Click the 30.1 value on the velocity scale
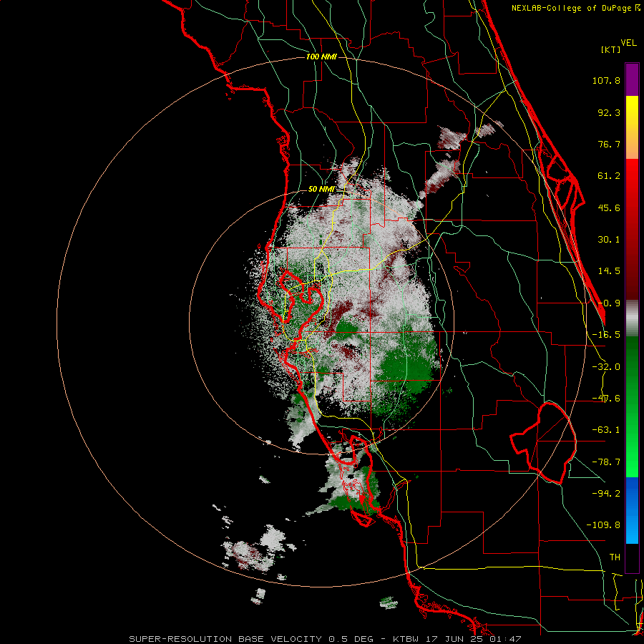The width and height of the screenshot is (644, 644). [x=609, y=240]
